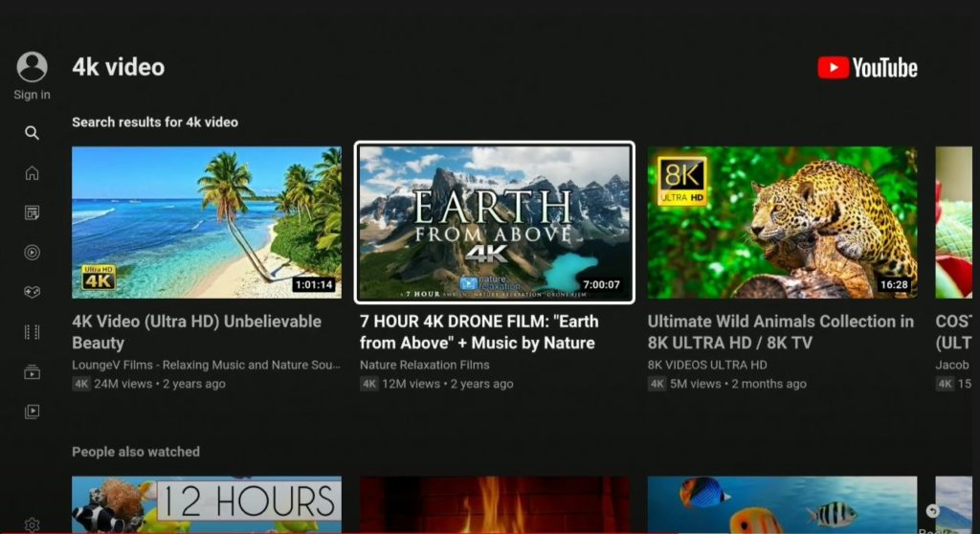Go to Home via the house icon
The width and height of the screenshot is (980, 534).
click(x=32, y=173)
